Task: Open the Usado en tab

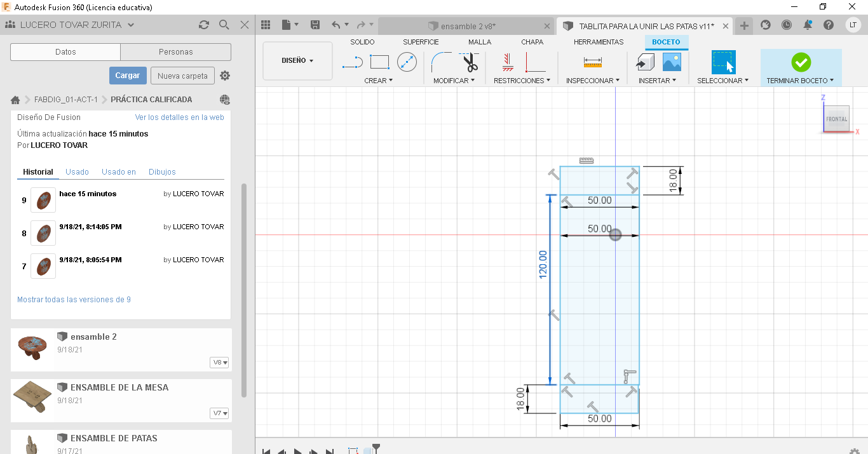Action: click(x=119, y=172)
